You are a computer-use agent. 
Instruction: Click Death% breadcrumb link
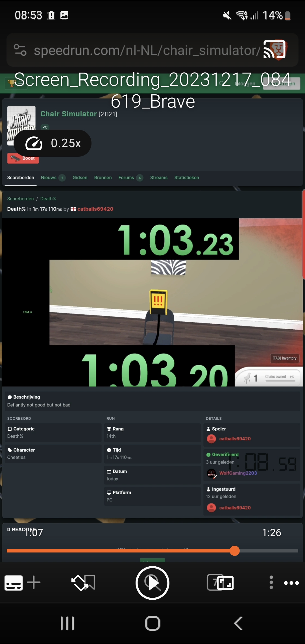click(48, 199)
